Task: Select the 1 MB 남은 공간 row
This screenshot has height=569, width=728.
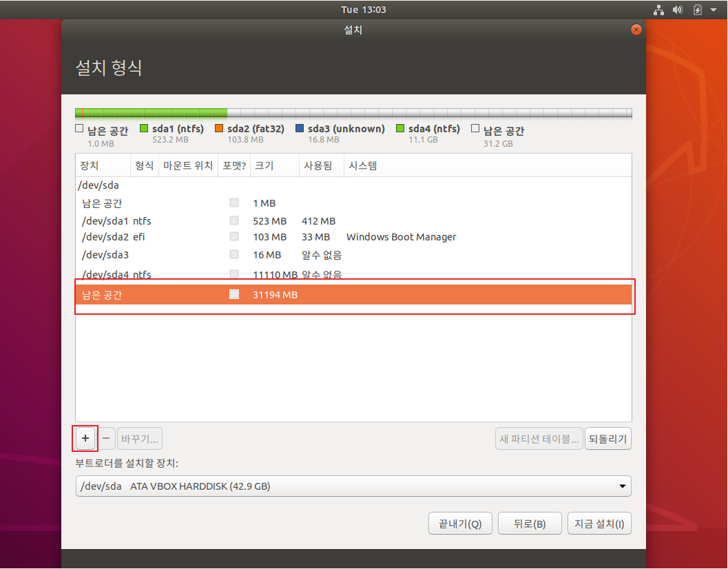Action: [353, 203]
